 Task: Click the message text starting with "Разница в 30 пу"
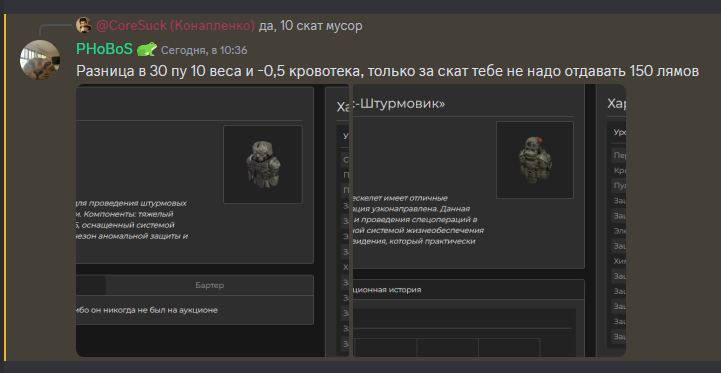tap(387, 71)
